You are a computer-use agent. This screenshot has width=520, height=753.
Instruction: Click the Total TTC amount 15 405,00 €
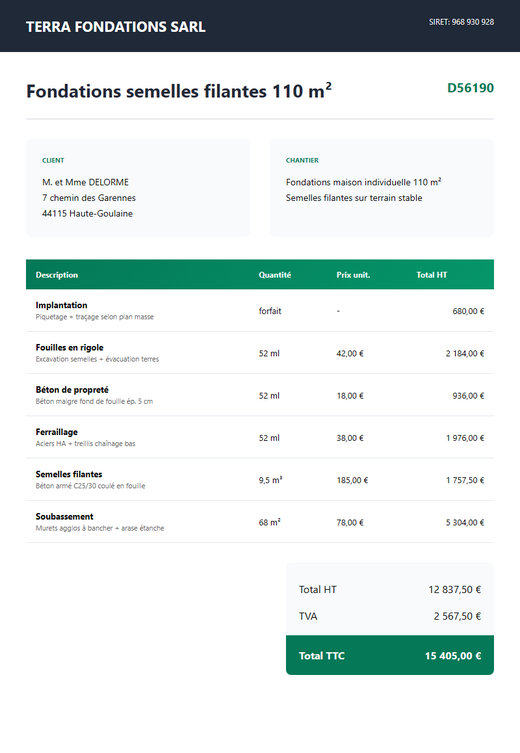(x=453, y=656)
